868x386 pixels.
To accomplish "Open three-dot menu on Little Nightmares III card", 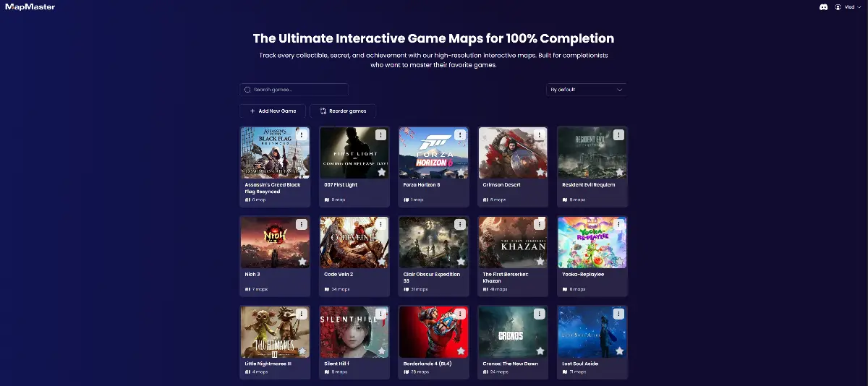I will (302, 314).
